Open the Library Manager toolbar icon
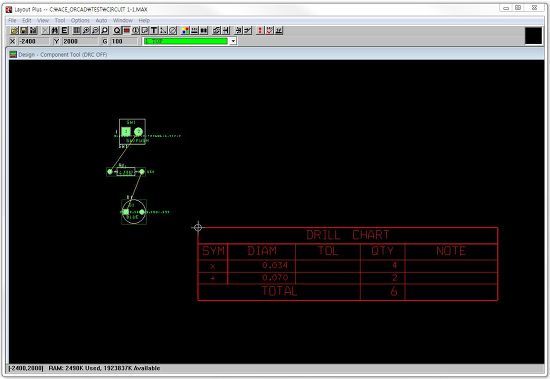This screenshot has height=379, width=550. tap(33, 31)
